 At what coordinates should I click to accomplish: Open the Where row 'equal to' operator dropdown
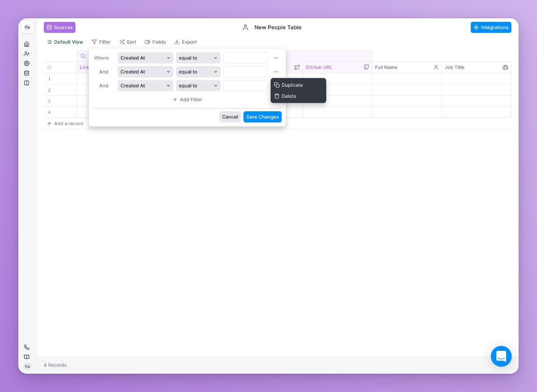tap(198, 58)
